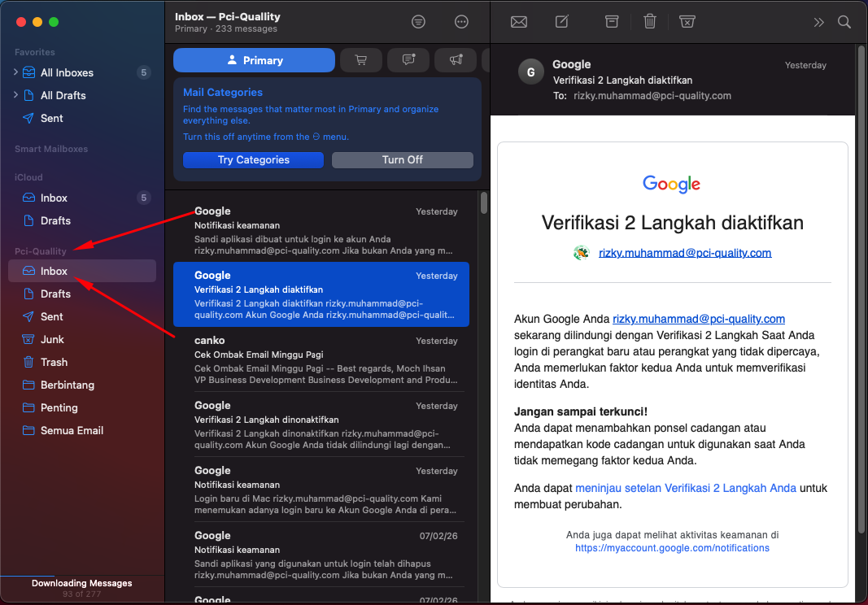Delete the message with the trash icon
Image resolution: width=868 pixels, height=605 pixels.
point(649,22)
